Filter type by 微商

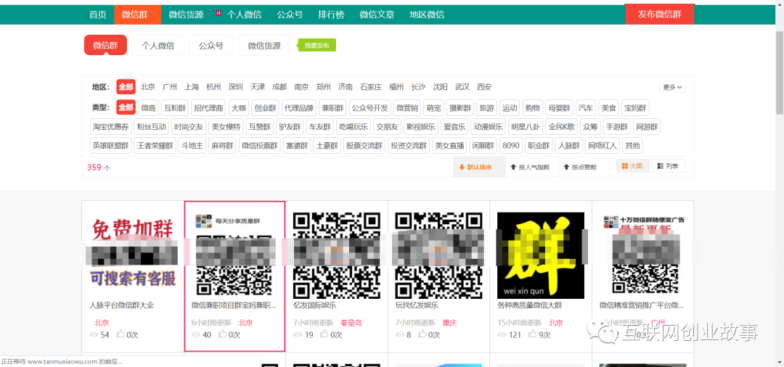(148, 108)
